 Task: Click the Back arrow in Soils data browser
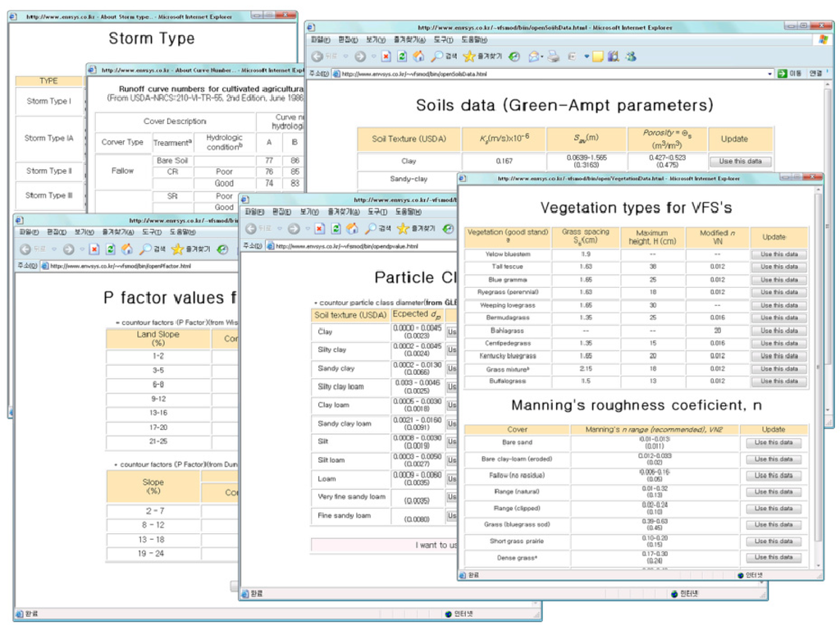(x=318, y=57)
